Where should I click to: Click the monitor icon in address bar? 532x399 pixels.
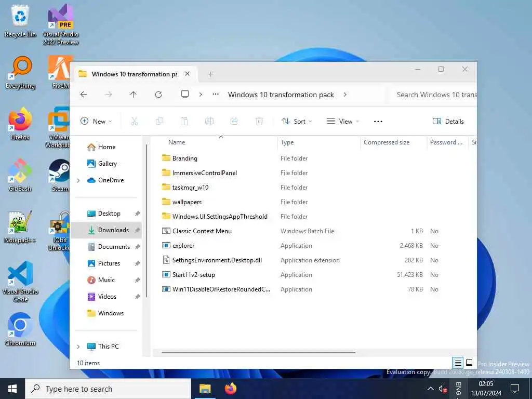pos(185,95)
